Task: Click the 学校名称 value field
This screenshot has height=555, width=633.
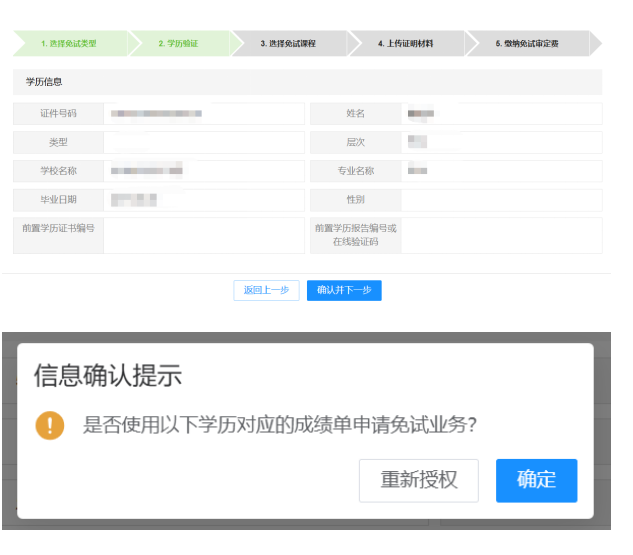Action: click(203, 171)
